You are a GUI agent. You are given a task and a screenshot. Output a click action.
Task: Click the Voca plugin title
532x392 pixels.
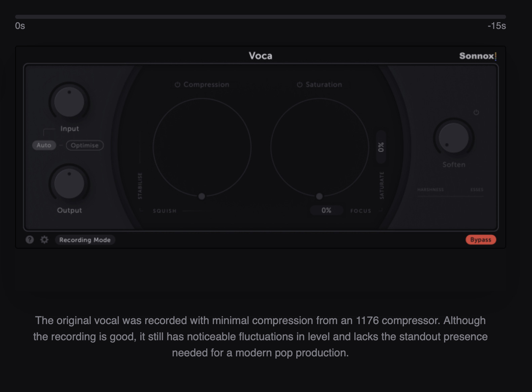click(261, 56)
